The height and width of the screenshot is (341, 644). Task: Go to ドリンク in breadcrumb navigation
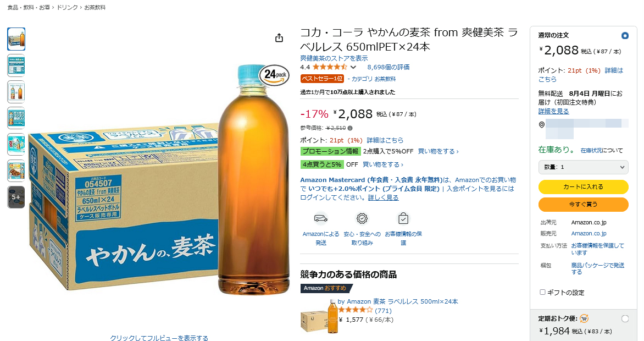(68, 7)
